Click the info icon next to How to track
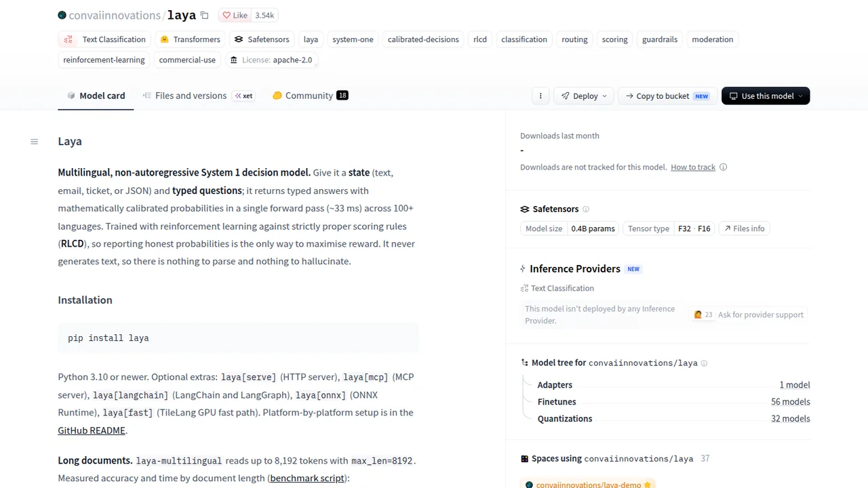 click(x=724, y=167)
